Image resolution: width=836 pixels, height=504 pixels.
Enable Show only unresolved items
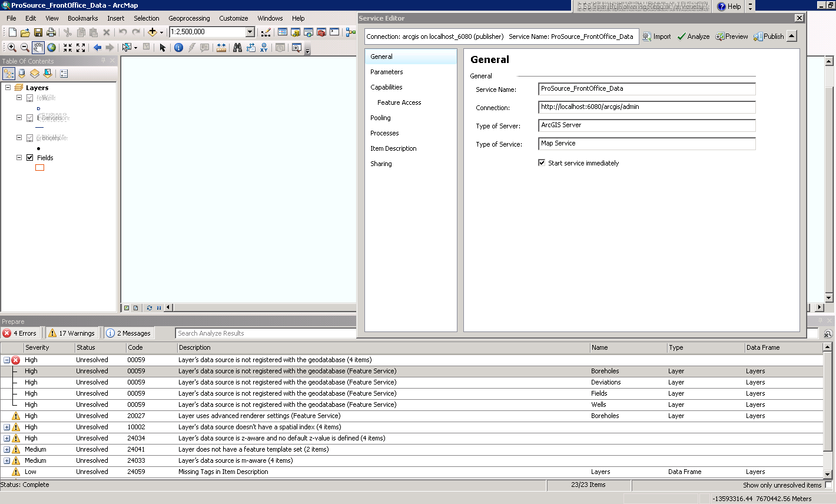[828, 485]
